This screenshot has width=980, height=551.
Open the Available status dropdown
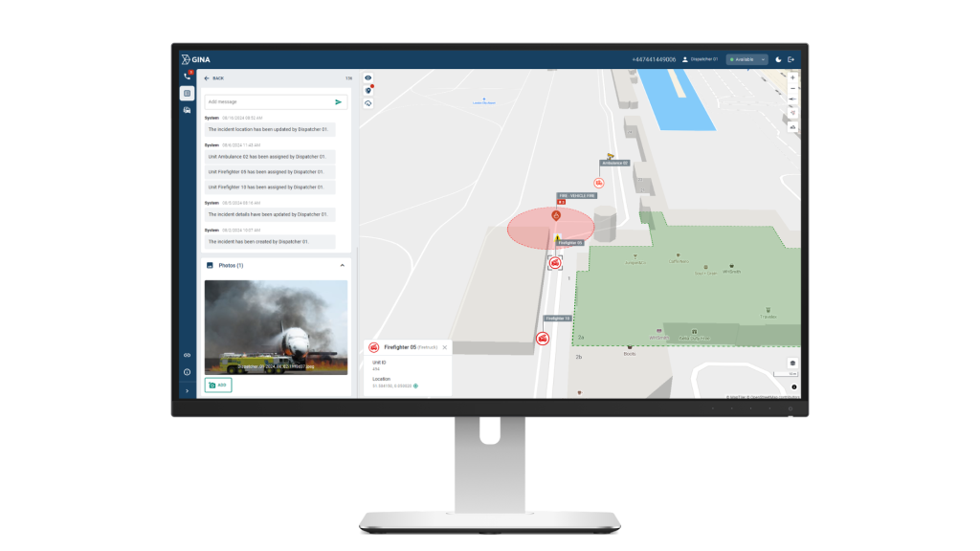pos(746,59)
